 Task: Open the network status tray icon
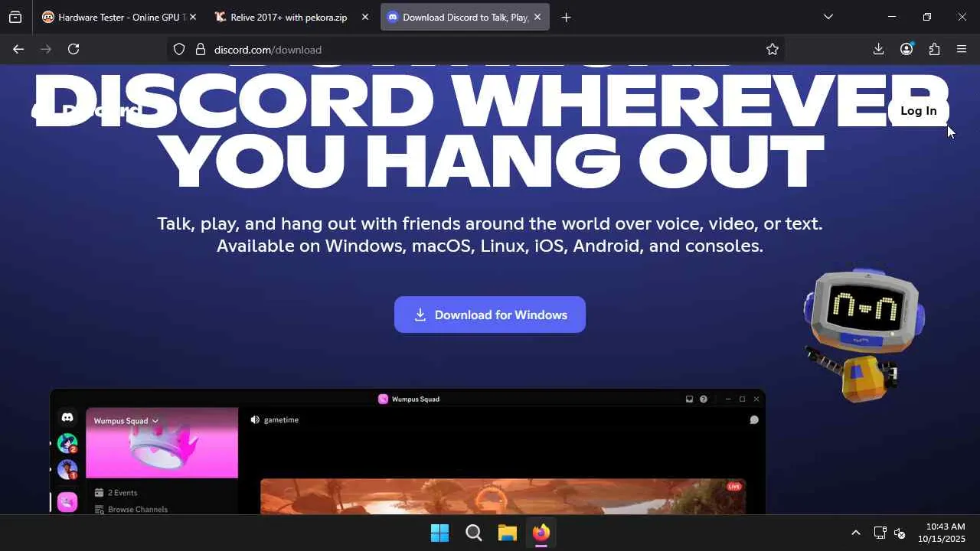click(x=880, y=533)
